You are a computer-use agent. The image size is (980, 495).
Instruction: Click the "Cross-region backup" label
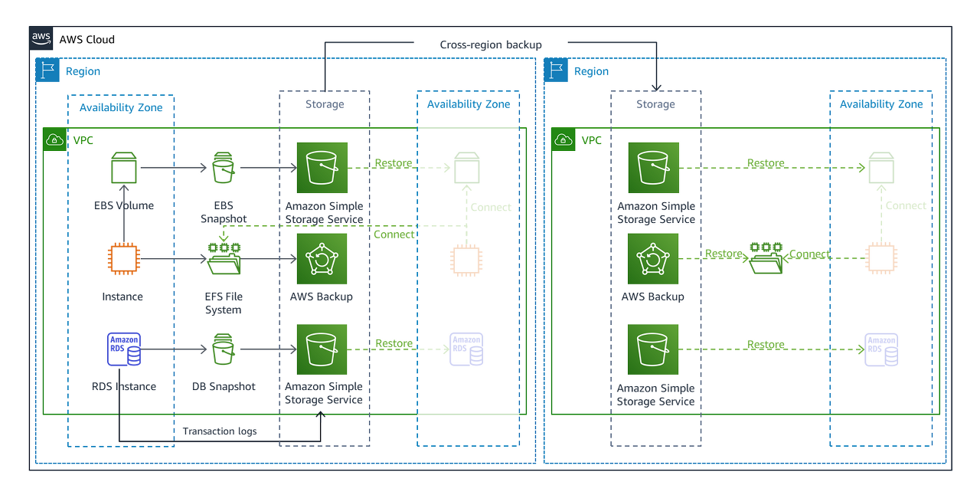coord(491,44)
